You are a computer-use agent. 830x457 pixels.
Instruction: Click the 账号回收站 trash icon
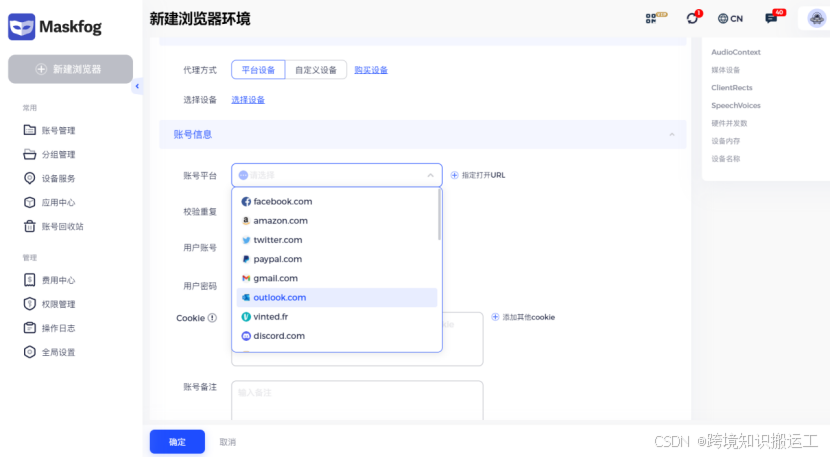(x=30, y=226)
